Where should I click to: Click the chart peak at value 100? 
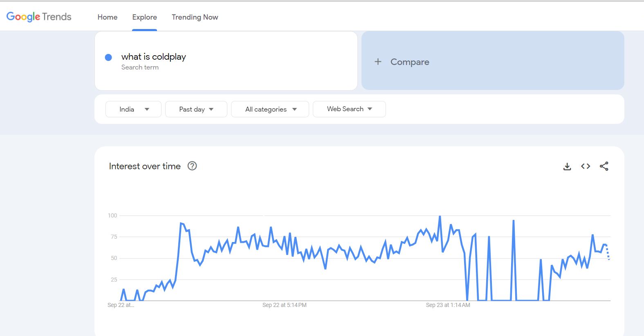pos(440,216)
